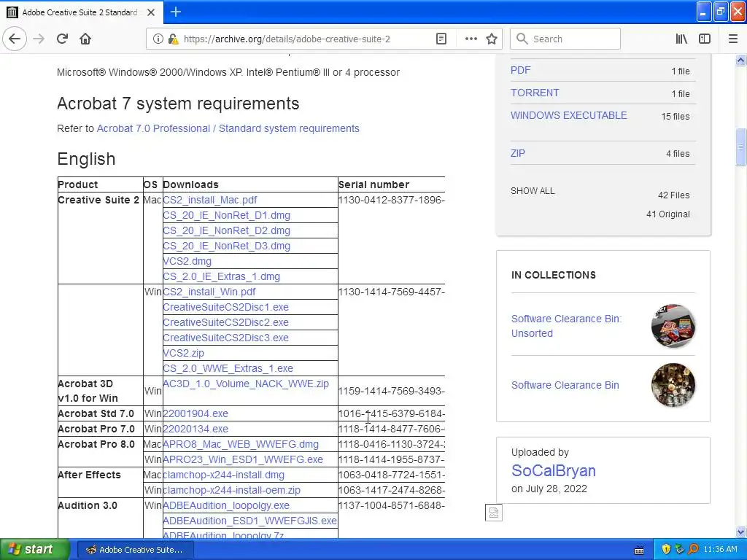Show site information icon in address bar

coord(158,39)
